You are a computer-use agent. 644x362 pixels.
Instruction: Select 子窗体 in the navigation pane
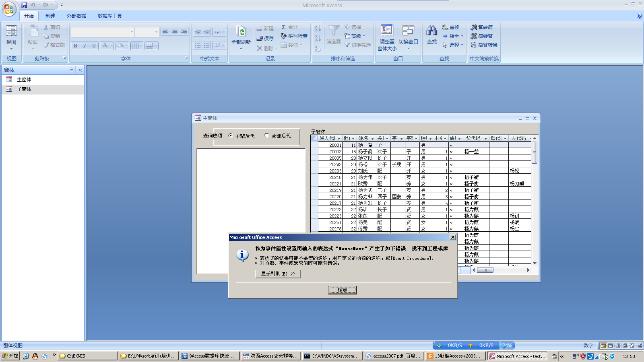(43, 89)
